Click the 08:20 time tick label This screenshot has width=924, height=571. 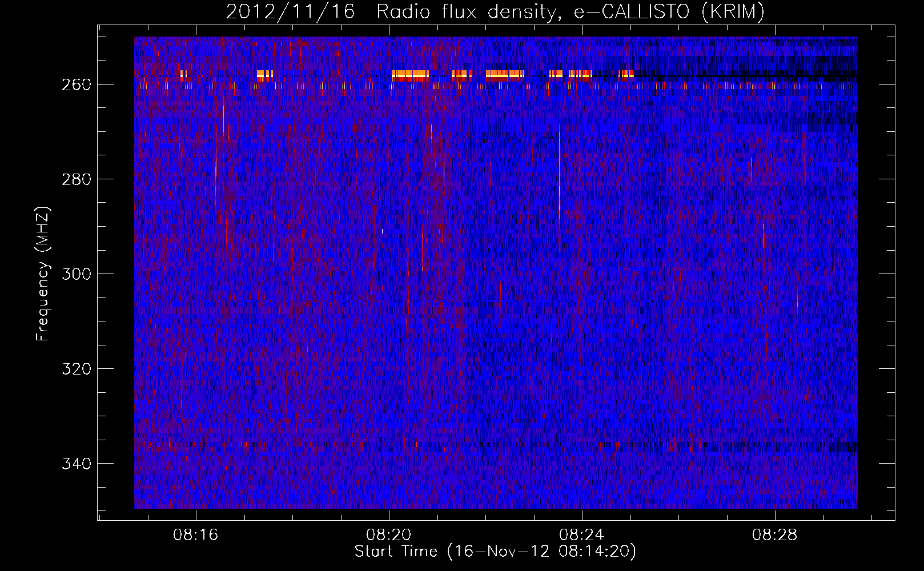pos(389,535)
